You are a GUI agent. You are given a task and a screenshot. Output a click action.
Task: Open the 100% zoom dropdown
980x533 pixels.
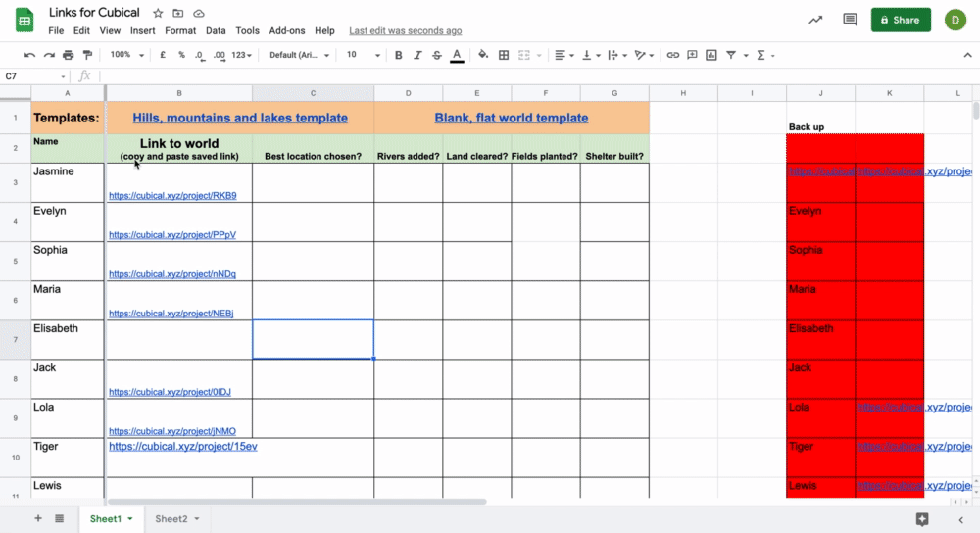125,55
